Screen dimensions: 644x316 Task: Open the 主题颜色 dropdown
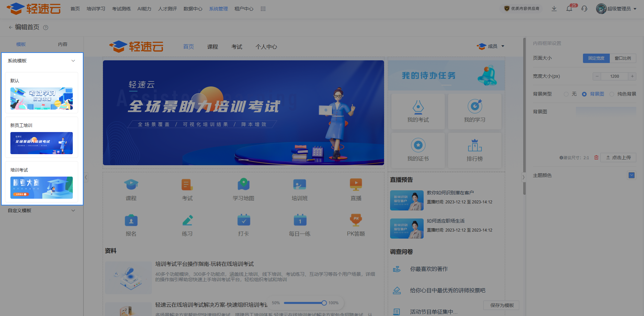point(632,175)
